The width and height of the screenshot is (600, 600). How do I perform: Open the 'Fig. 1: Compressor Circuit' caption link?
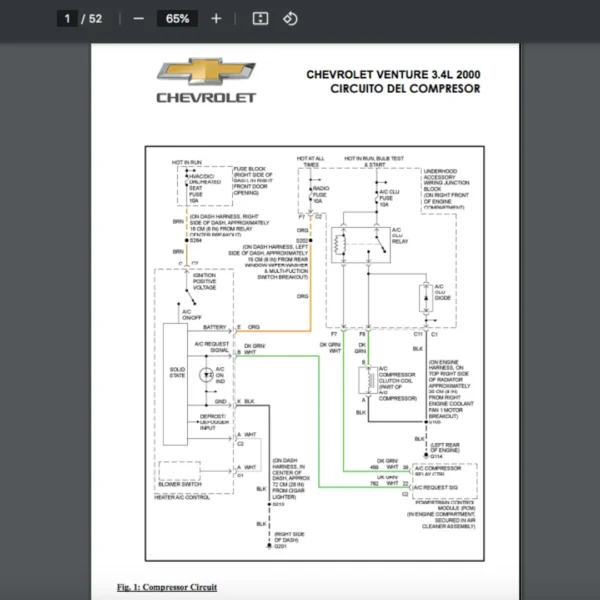167,587
